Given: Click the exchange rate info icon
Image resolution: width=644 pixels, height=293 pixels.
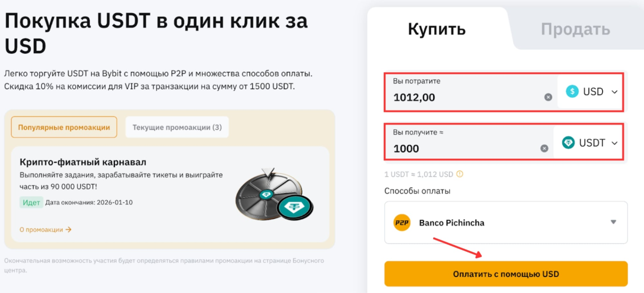Looking at the screenshot, I should pyautogui.click(x=460, y=174).
